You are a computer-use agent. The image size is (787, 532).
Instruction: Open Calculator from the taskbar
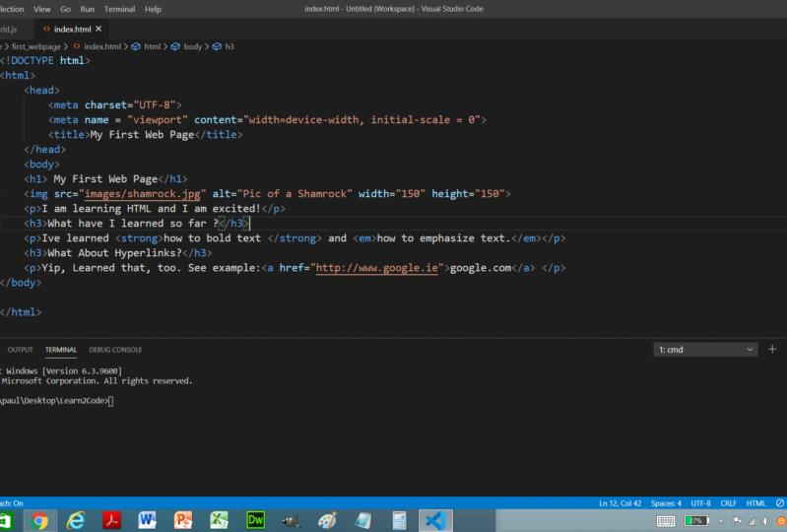coord(399,520)
